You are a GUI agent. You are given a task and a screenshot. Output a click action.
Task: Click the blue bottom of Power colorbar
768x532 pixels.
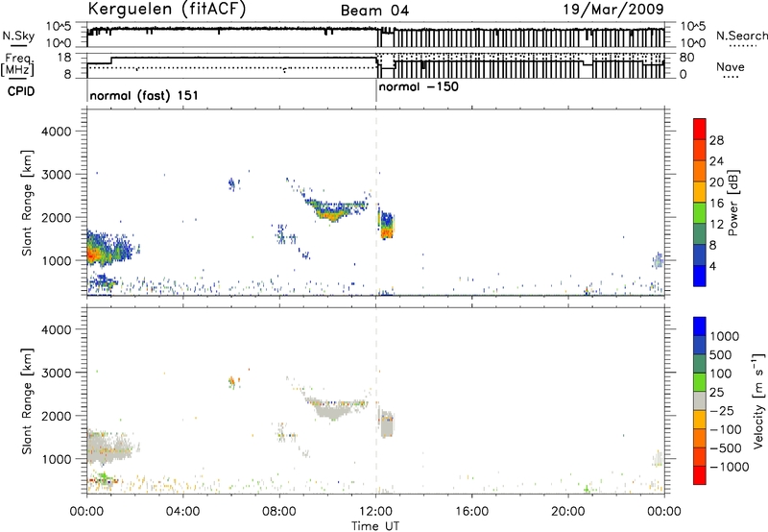point(700,276)
